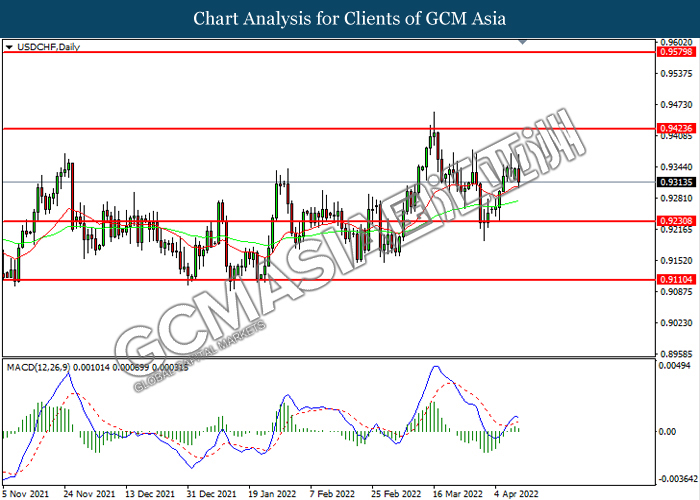Click the chart shift triangle marker at top
This screenshot has width=700, height=500.
523,42
